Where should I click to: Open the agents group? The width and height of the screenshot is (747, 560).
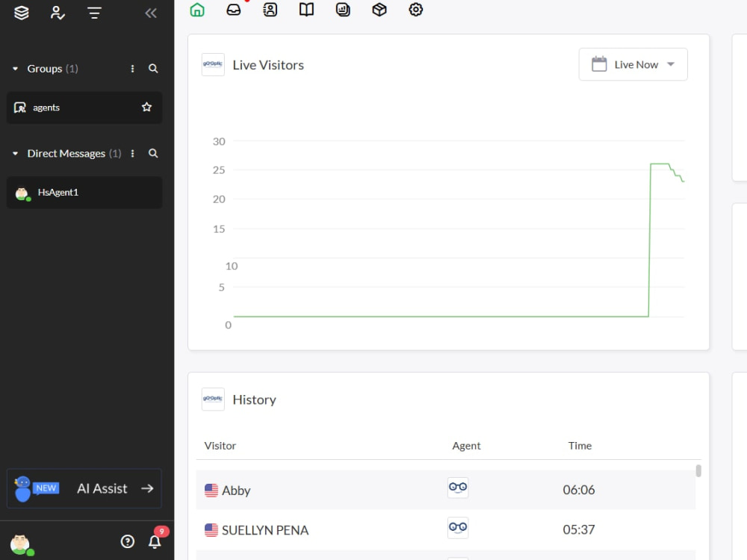point(84,108)
